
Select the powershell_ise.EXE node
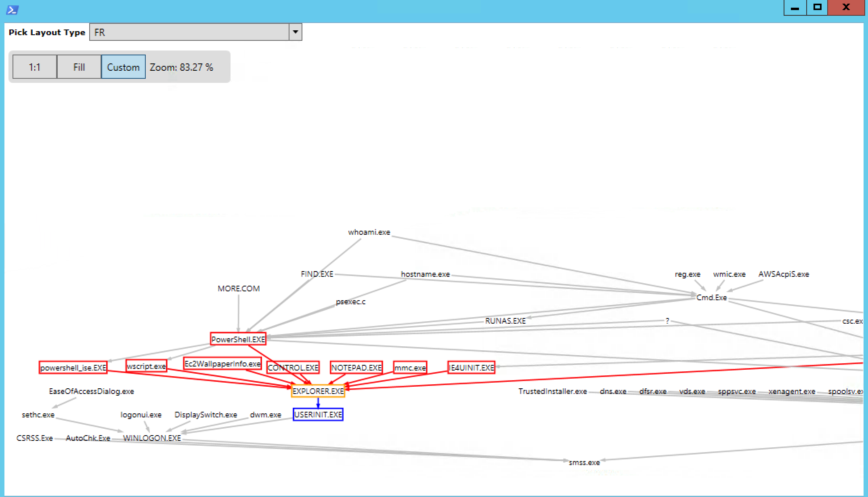(x=73, y=367)
